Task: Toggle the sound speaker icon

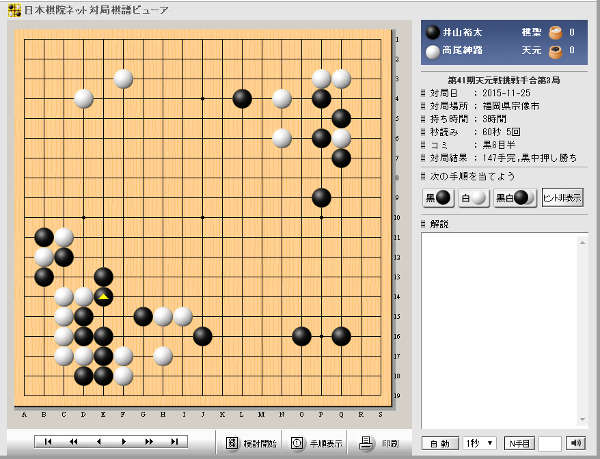Action: point(576,443)
